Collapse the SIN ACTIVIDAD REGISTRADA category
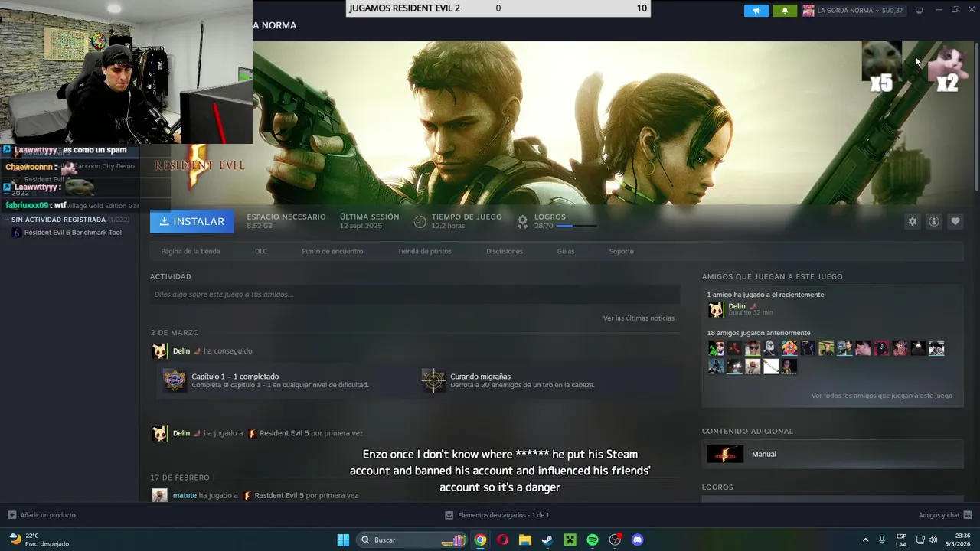980x551 pixels. click(x=6, y=220)
